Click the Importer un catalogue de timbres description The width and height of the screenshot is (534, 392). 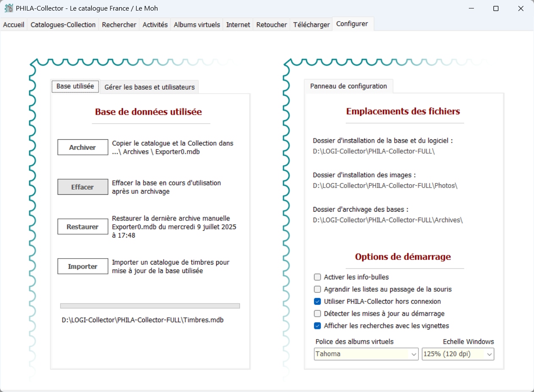[x=171, y=267]
